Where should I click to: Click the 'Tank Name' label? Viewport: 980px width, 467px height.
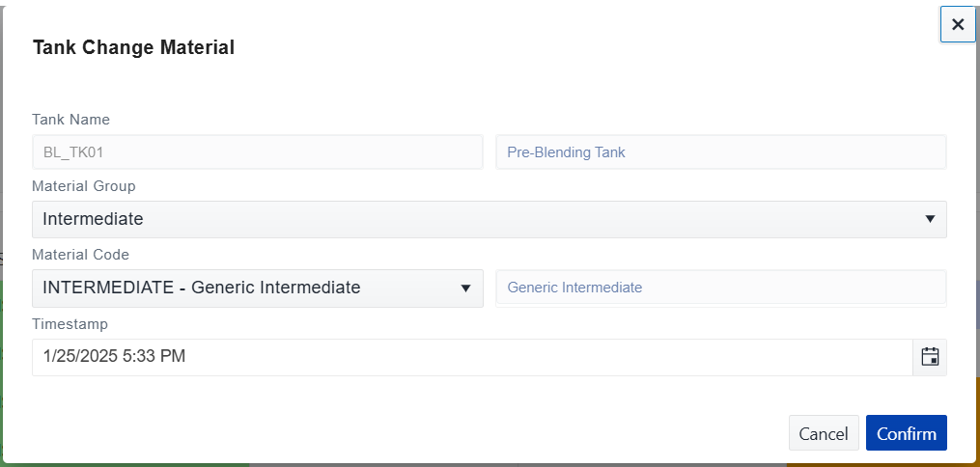70,120
